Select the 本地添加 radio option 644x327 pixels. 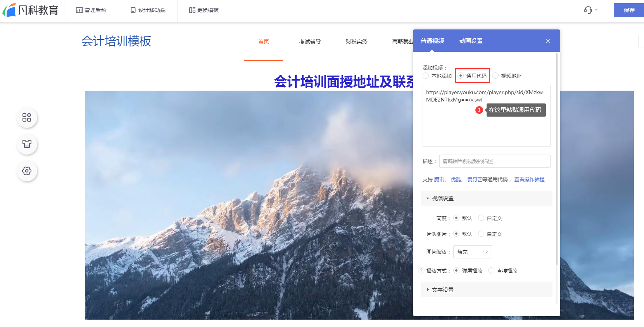426,76
